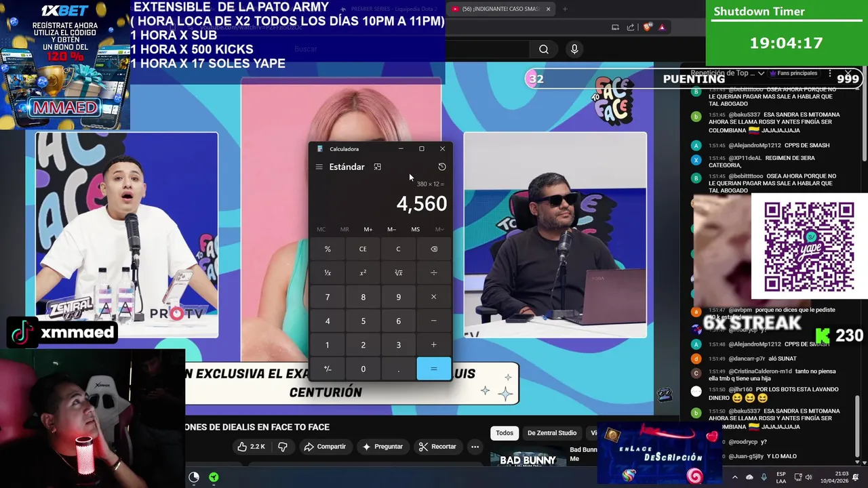The height and width of the screenshot is (488, 868).
Task: Open the M memory list dropdown
Action: pos(439,229)
